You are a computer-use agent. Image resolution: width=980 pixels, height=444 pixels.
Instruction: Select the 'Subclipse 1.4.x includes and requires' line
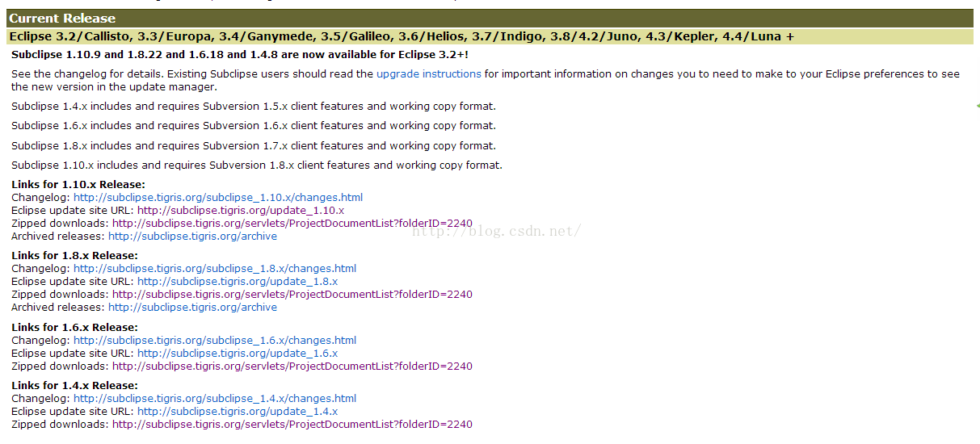[254, 107]
